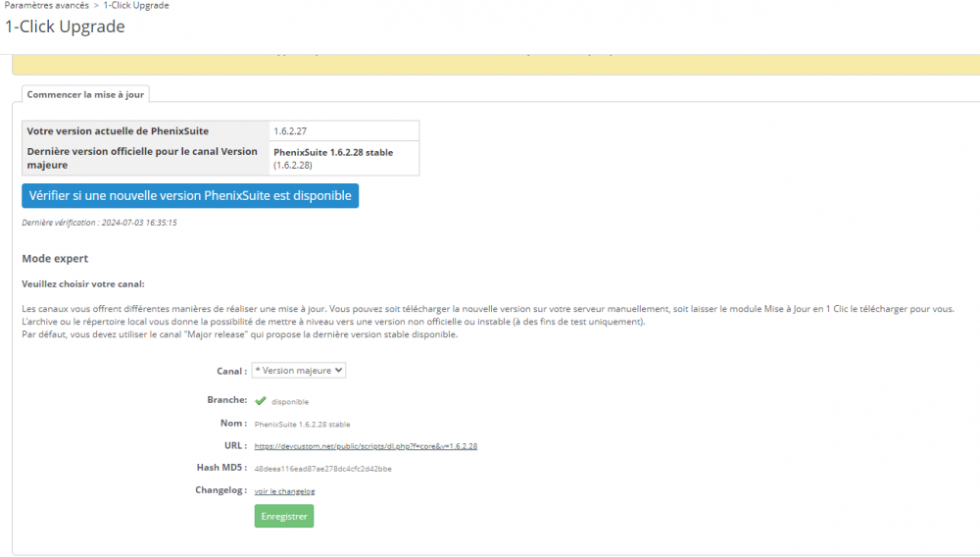Click the '1-Click Upgrade' page title
This screenshot has width=980, height=557.
pos(65,26)
